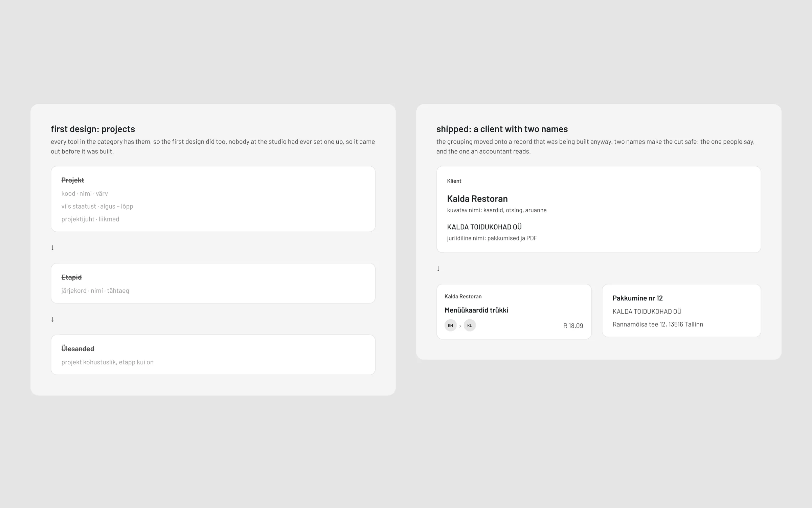Click the text järjekord · nimi · tähtaeg
The height and width of the screenshot is (508, 812).
pyautogui.click(x=95, y=291)
